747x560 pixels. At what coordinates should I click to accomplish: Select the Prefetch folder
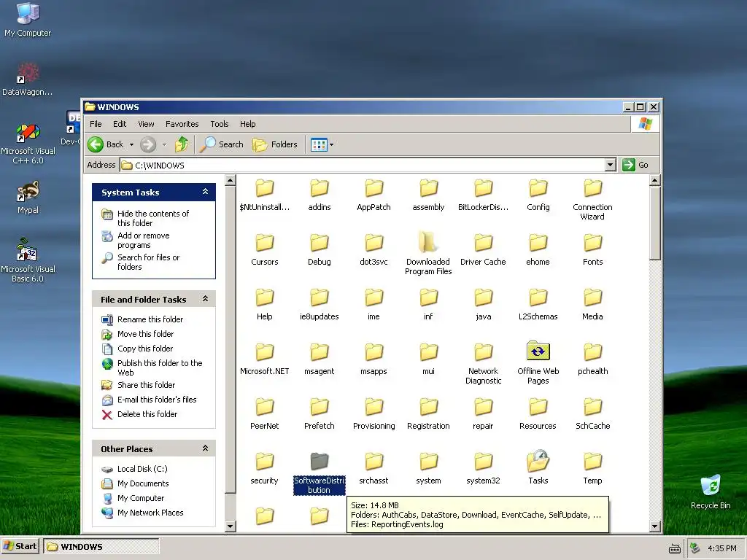[320, 413]
